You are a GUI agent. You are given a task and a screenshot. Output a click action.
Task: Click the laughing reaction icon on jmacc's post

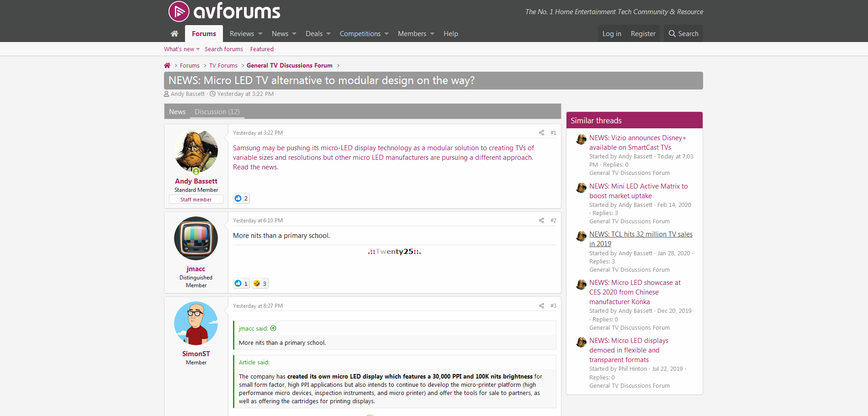(257, 284)
